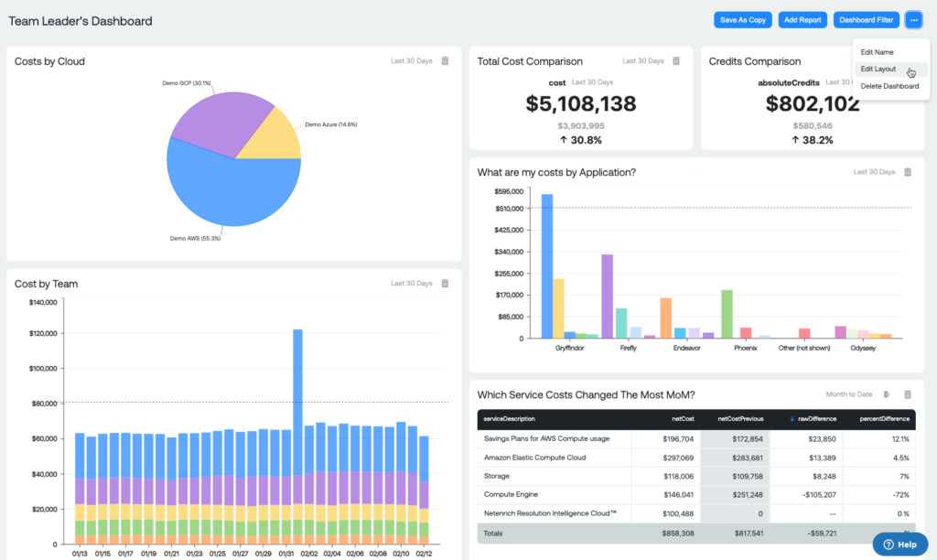Click trash icon on costs by Application chart

pyautogui.click(x=908, y=172)
